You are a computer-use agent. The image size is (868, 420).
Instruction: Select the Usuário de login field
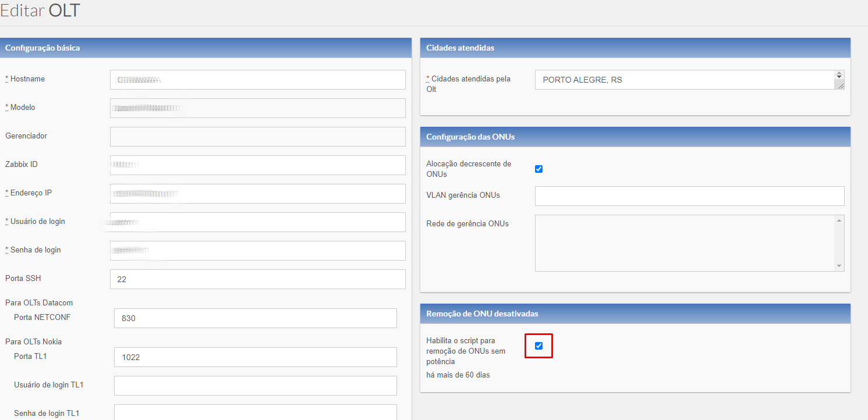click(257, 222)
